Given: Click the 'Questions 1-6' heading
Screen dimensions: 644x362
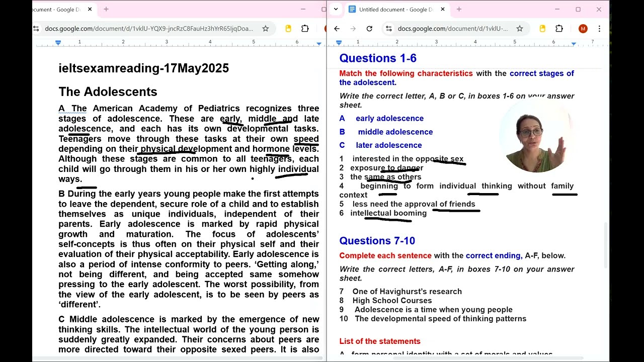Looking at the screenshot, I should 378,58.
